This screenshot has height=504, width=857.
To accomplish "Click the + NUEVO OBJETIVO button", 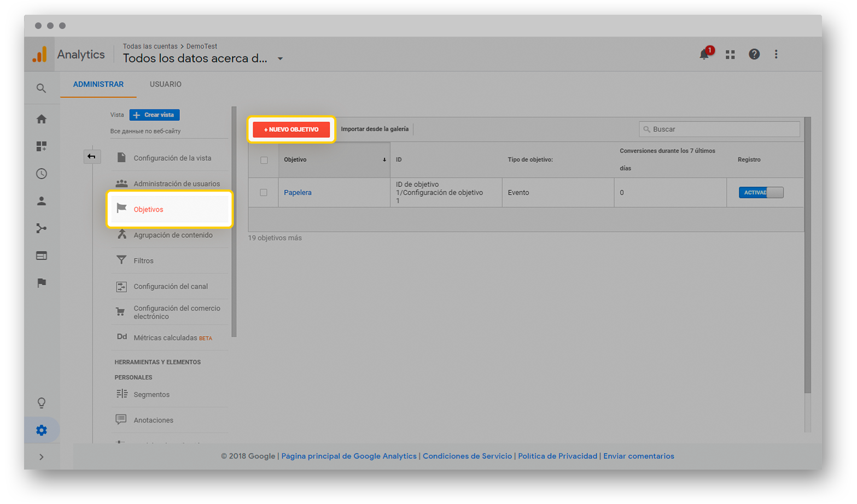I will (x=292, y=130).
